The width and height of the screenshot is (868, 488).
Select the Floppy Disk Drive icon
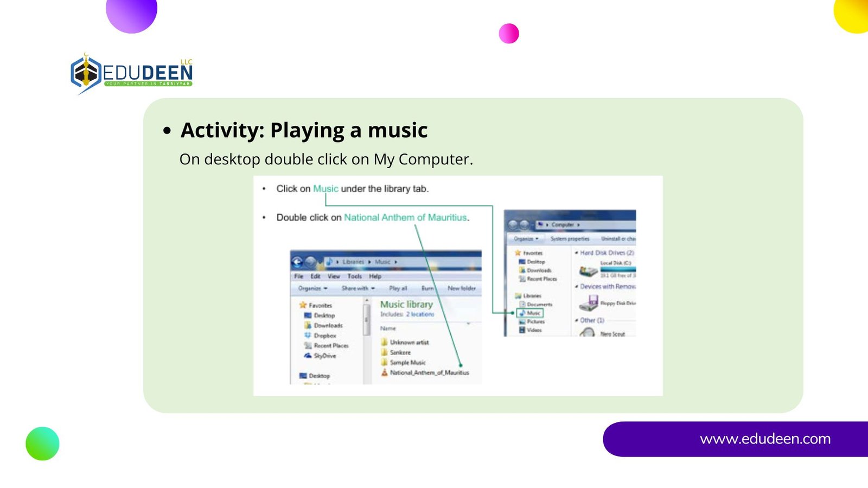pos(589,303)
